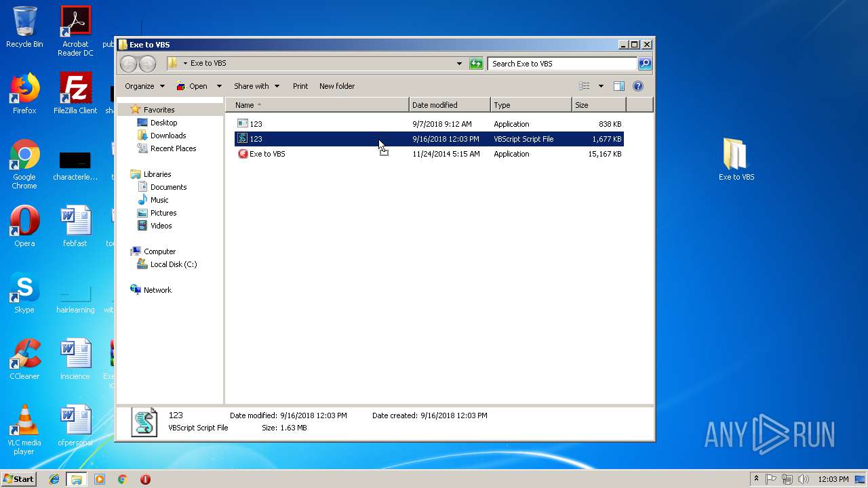868x488 pixels.
Task: Open Recent Places in navigation pane
Action: click(173, 148)
